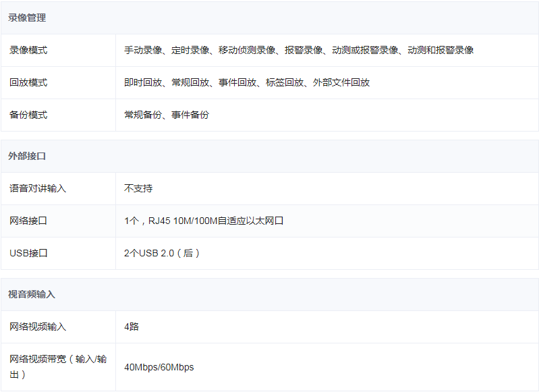Click the 即时回放 playback mode text
The image size is (539, 392).
tap(143, 82)
